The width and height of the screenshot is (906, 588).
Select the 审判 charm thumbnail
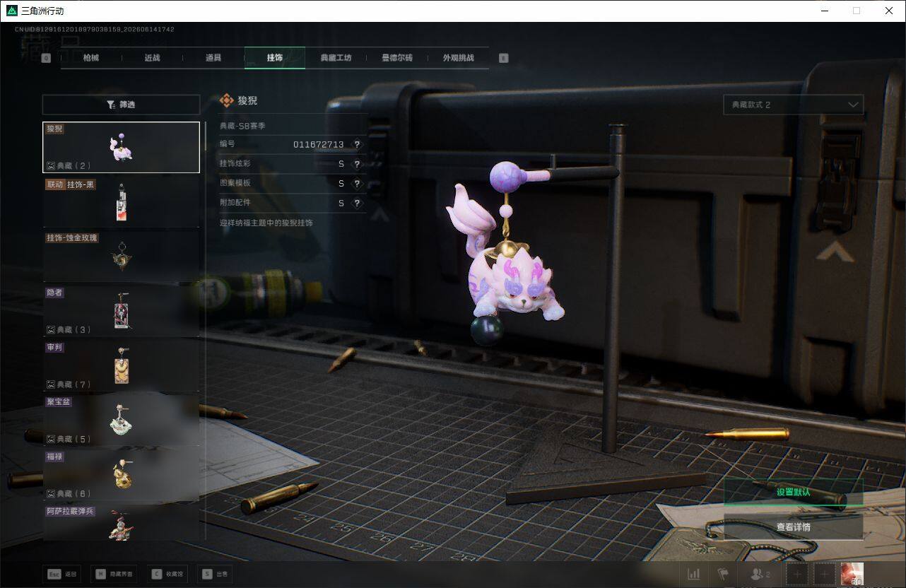(x=121, y=367)
